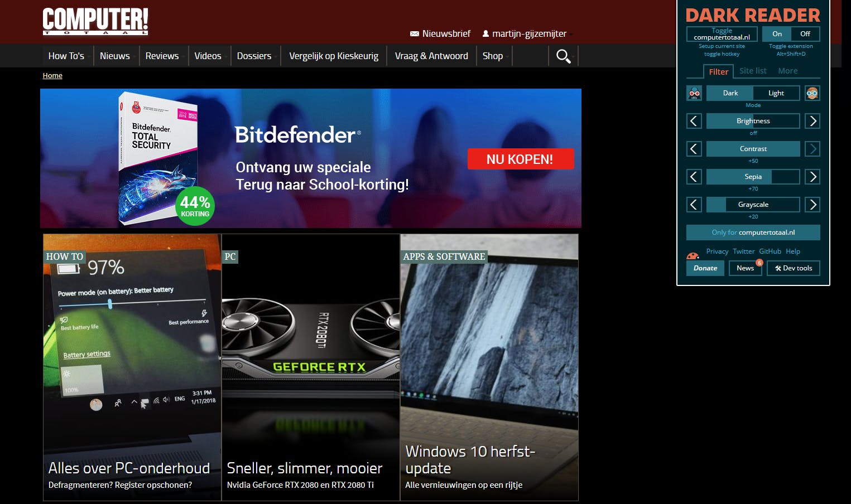Image resolution: width=851 pixels, height=504 pixels.
Task: Select Light mode in Dark Reader
Action: 776,93
